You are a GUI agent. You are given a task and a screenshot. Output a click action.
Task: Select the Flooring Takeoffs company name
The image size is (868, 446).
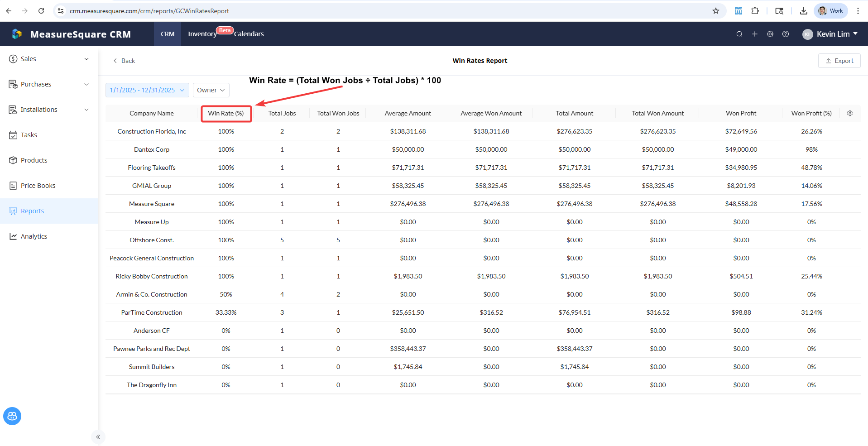pos(152,168)
